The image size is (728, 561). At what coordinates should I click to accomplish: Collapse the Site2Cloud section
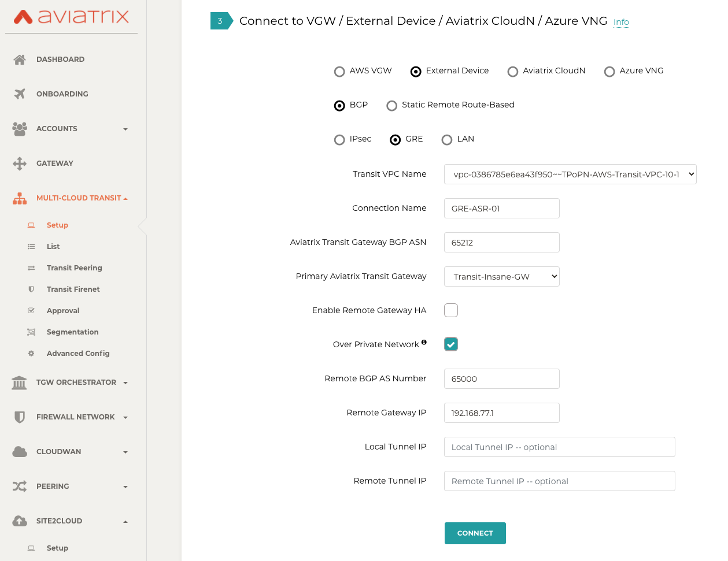tap(125, 521)
